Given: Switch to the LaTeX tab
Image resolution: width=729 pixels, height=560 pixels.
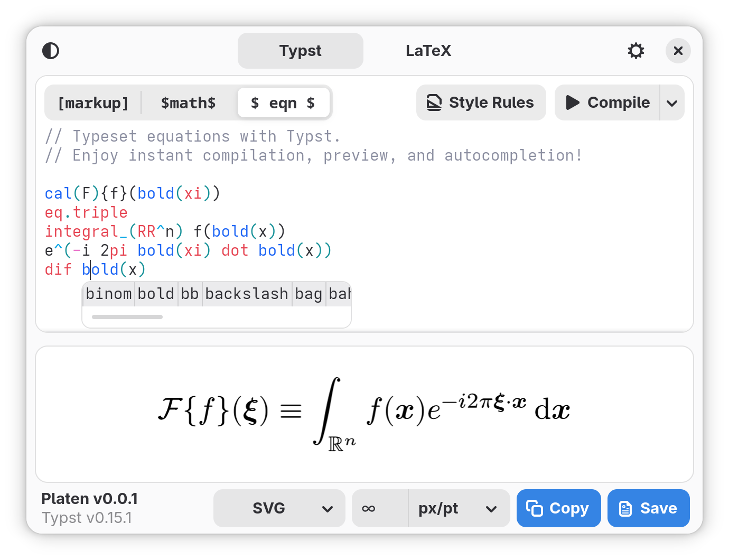Looking at the screenshot, I should coord(428,51).
